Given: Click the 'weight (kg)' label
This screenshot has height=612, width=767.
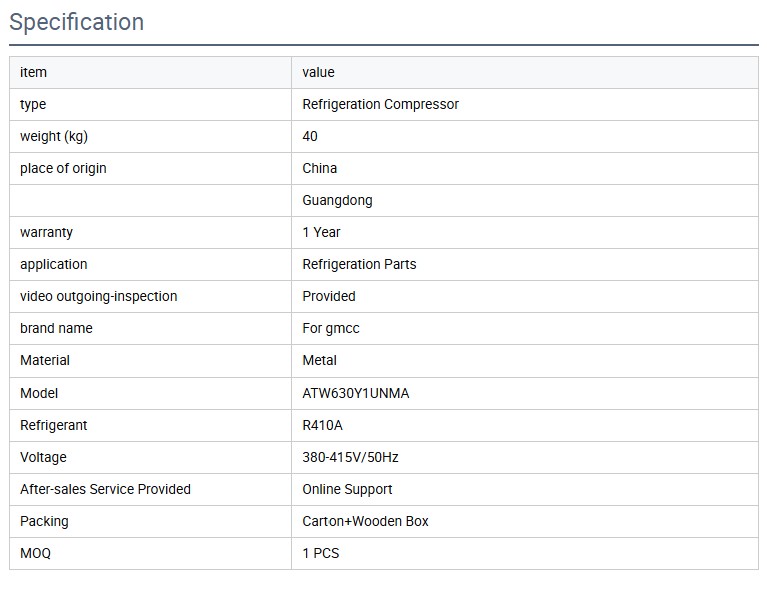Looking at the screenshot, I should [54, 136].
